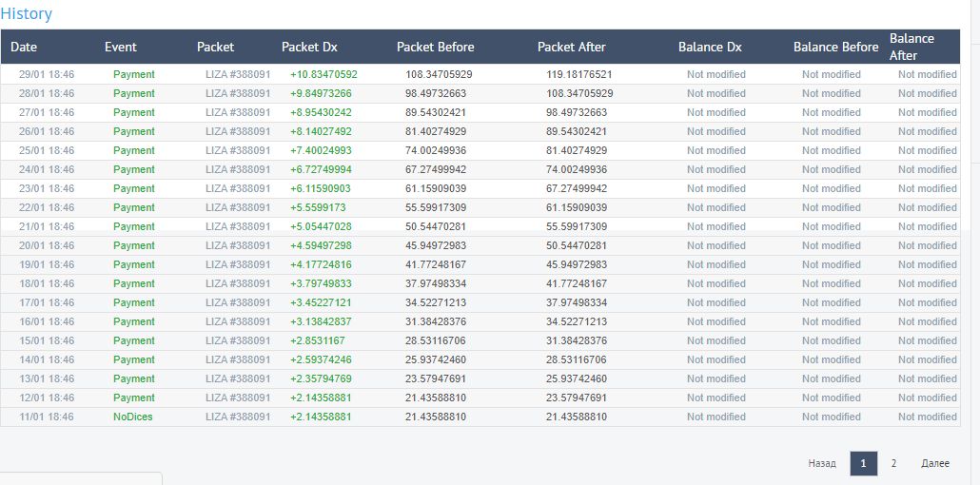Click the +6.72749994 packet dx value
The height and width of the screenshot is (485, 980).
coord(321,169)
